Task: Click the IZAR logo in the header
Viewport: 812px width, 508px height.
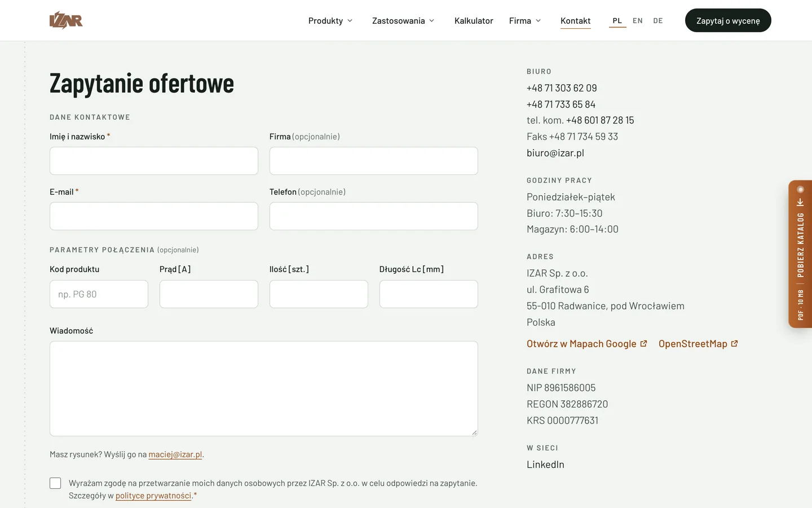Action: point(66,20)
